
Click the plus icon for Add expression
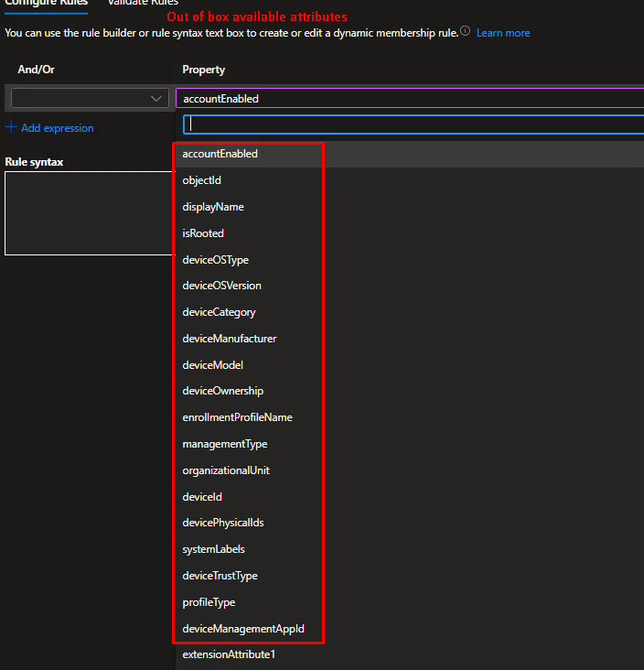[x=11, y=128]
